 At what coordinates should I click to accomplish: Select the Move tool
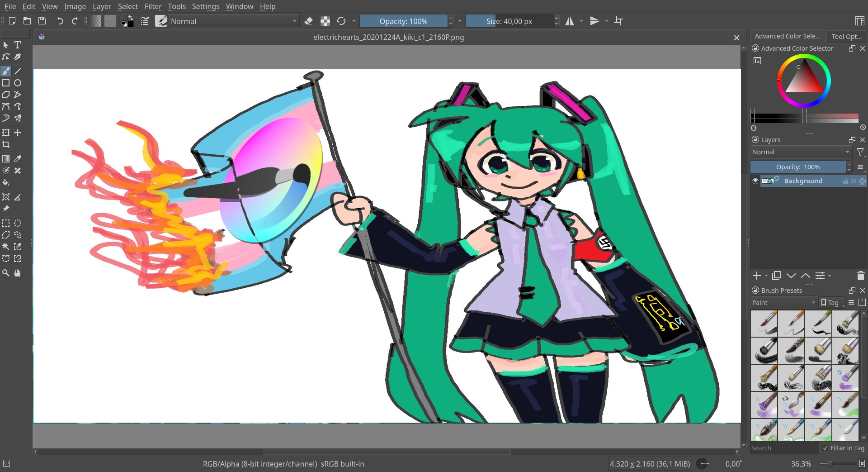pos(18,133)
